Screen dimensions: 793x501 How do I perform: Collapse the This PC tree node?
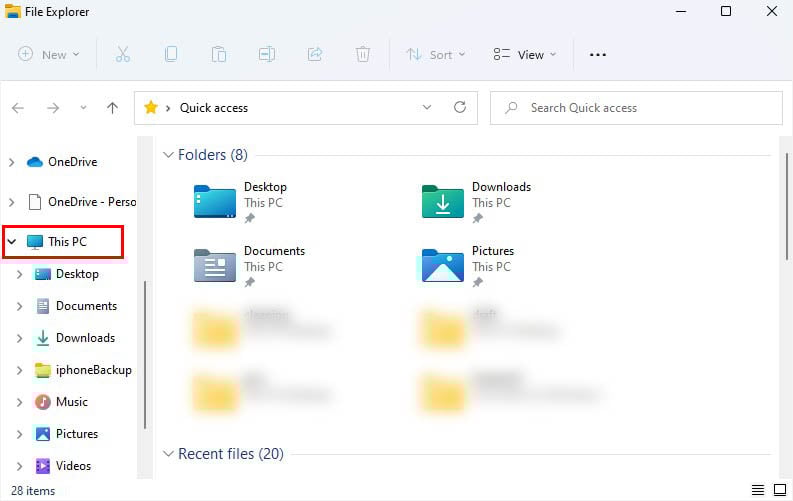pos(12,242)
